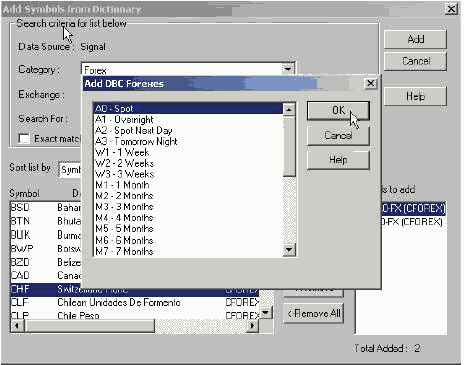Click Help button in Add Symbols window
This screenshot has height=365, width=464.
pos(415,96)
